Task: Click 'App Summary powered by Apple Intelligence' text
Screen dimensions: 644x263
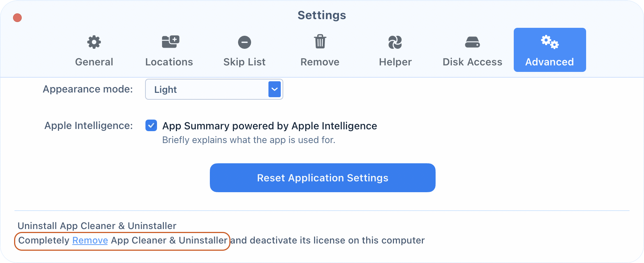Action: [270, 126]
